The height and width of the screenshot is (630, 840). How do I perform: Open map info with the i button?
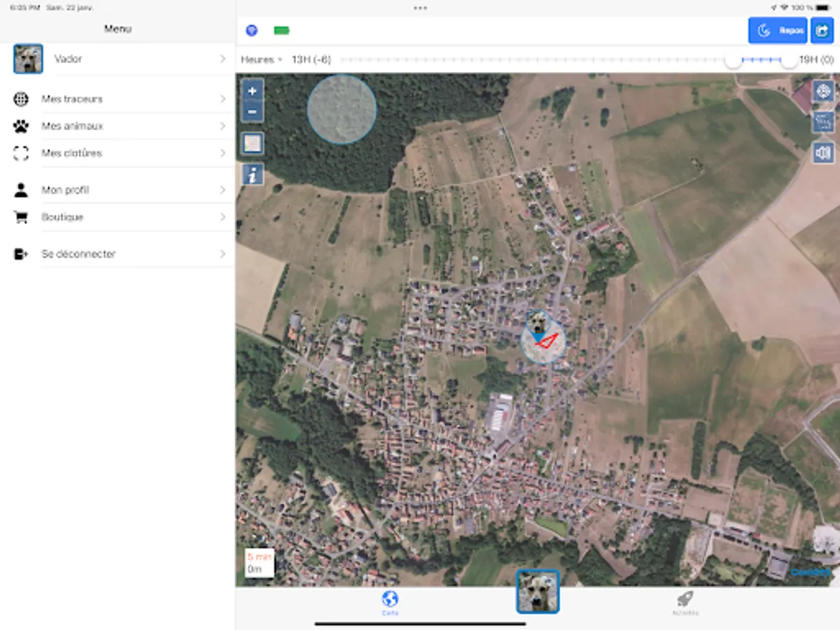click(253, 174)
